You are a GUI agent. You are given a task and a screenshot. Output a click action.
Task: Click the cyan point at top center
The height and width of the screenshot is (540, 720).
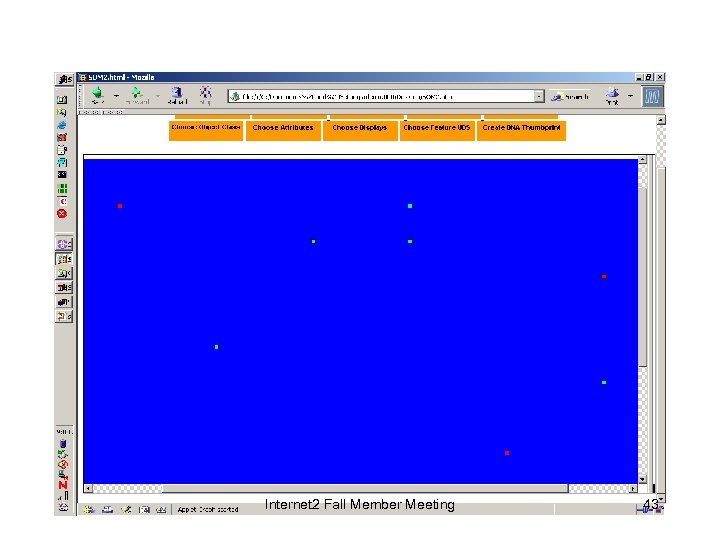tap(410, 206)
